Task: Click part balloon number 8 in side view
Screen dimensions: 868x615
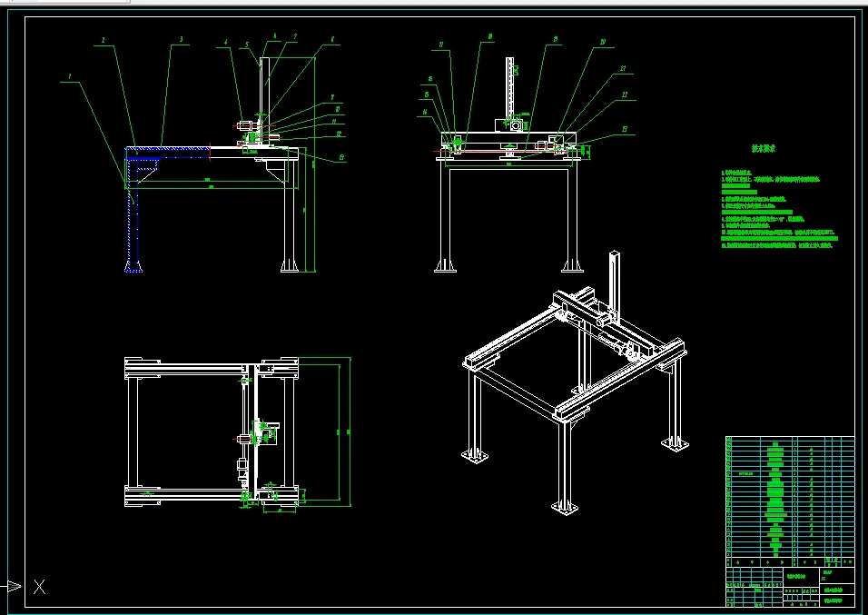Action: coord(332,39)
